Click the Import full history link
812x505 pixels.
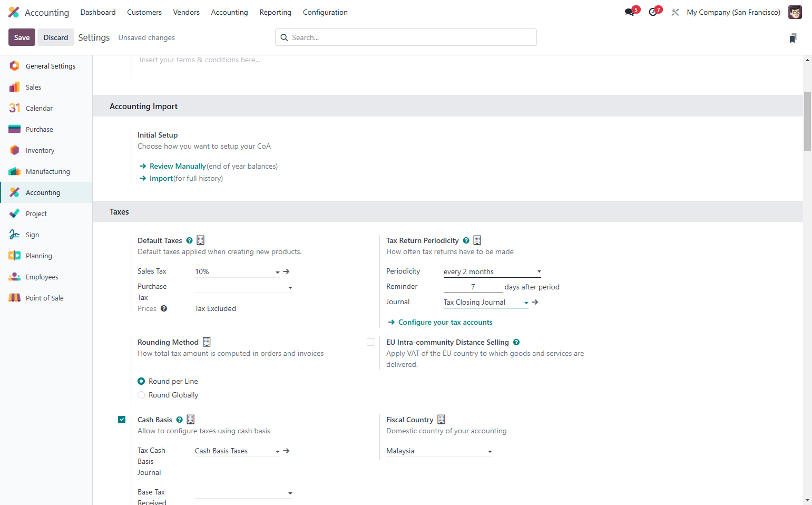[x=161, y=178]
